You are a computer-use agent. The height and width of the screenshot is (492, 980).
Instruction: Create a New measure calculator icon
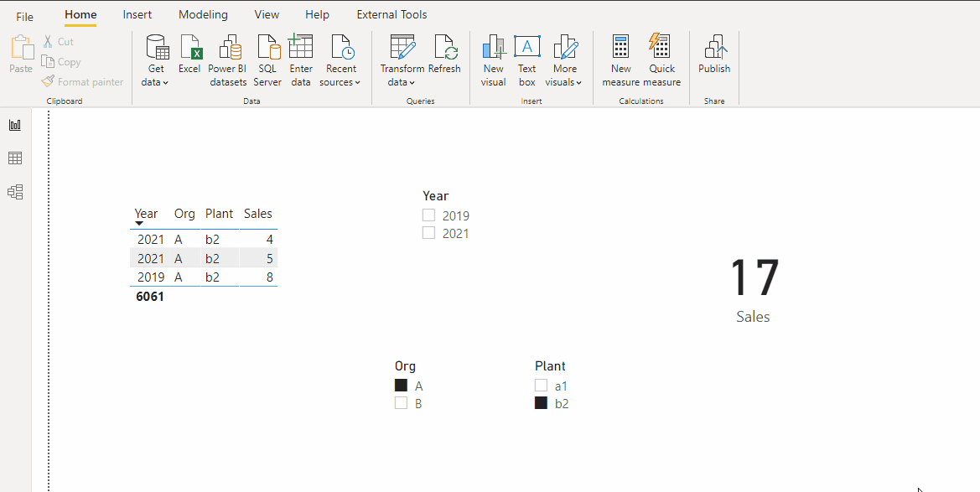click(620, 46)
